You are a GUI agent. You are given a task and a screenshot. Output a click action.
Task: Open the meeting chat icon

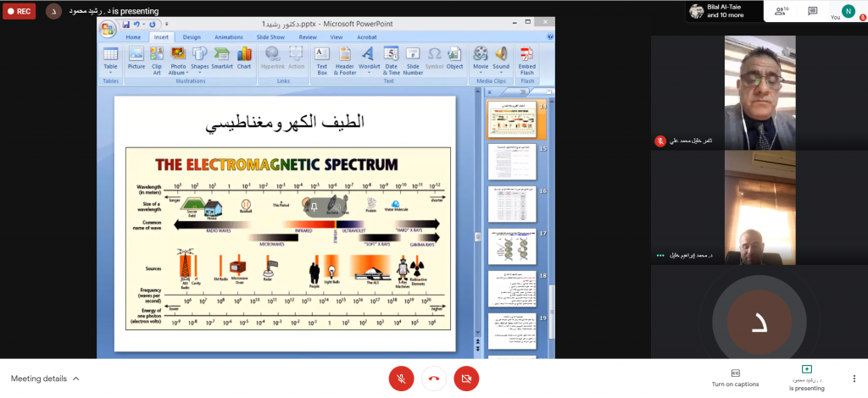812,11
